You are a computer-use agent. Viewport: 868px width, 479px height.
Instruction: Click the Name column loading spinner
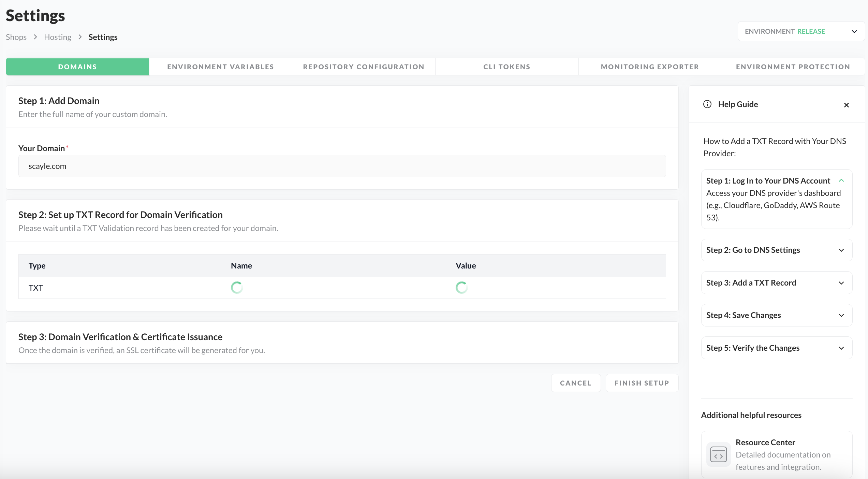(237, 288)
